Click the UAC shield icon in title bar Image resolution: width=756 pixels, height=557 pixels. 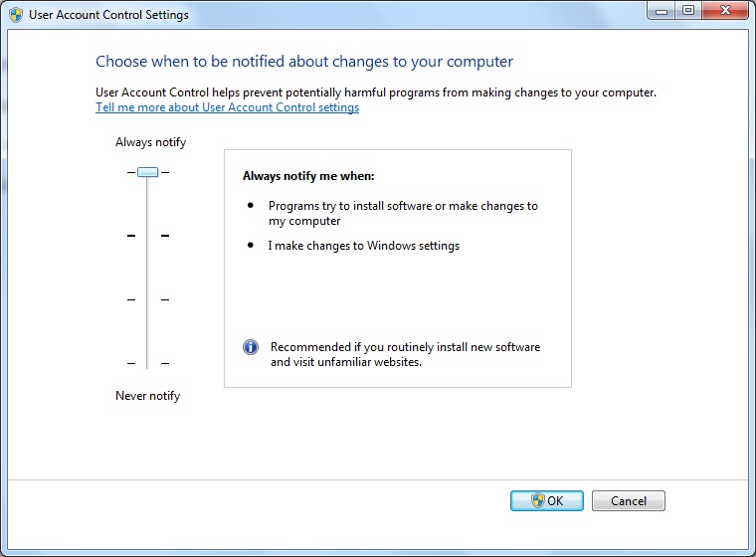(x=16, y=15)
